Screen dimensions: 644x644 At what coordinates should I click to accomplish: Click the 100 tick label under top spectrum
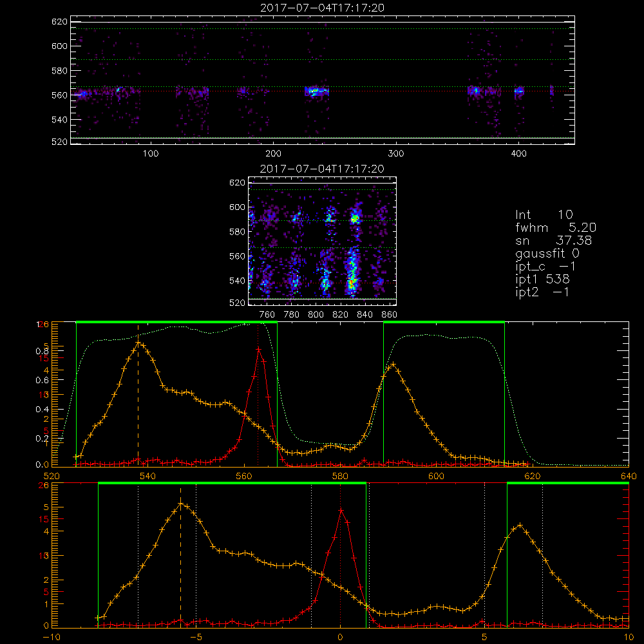[151, 154]
